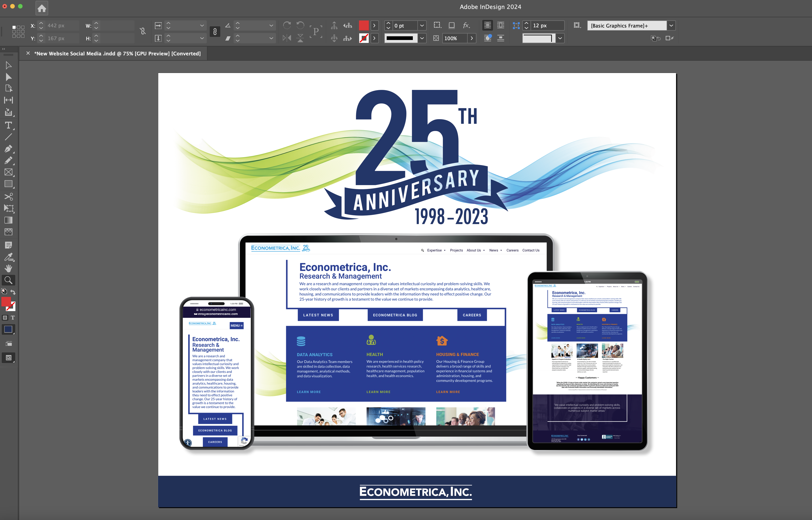Select the Direct Selection tool
This screenshot has width=812, height=520.
click(x=8, y=77)
